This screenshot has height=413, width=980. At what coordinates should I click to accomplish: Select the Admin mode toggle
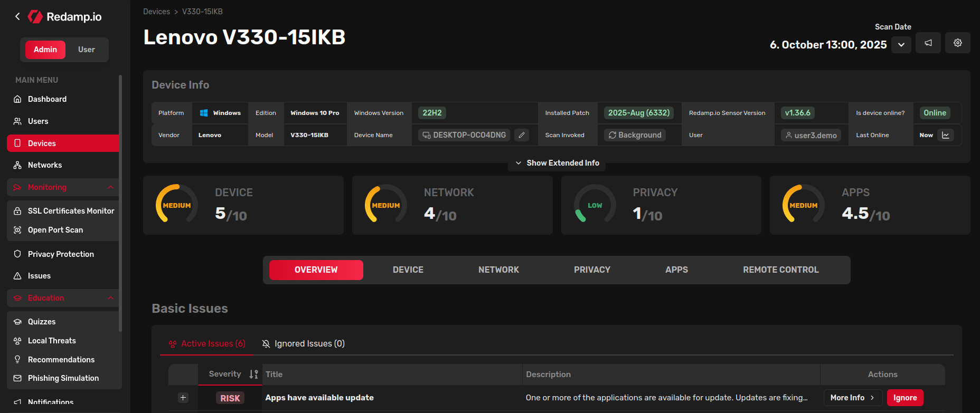[45, 50]
